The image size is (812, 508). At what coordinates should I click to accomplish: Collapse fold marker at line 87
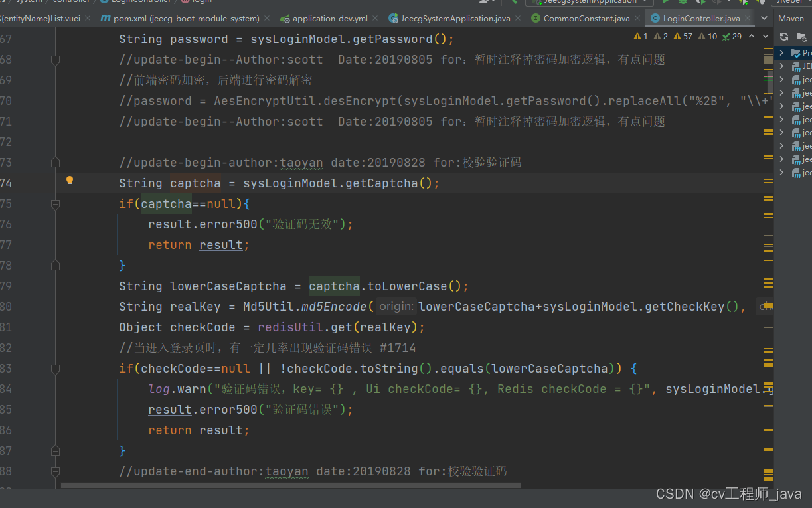[x=55, y=451]
